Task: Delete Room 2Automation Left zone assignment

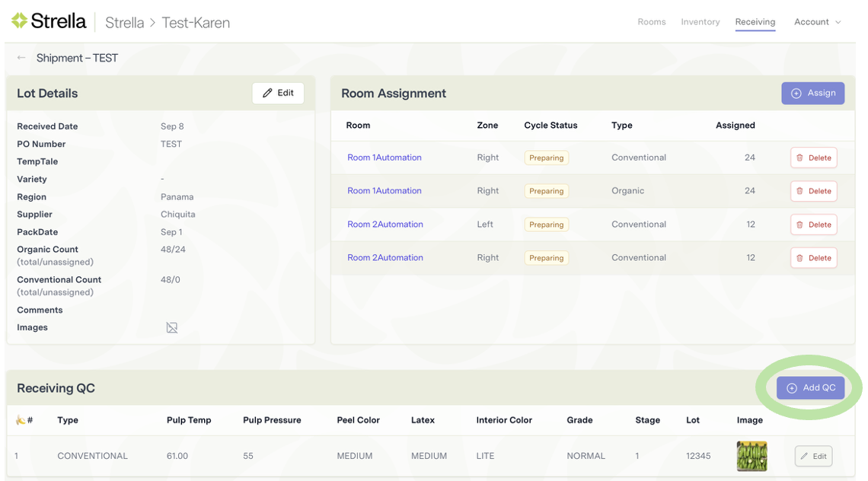Action: pyautogui.click(x=813, y=225)
